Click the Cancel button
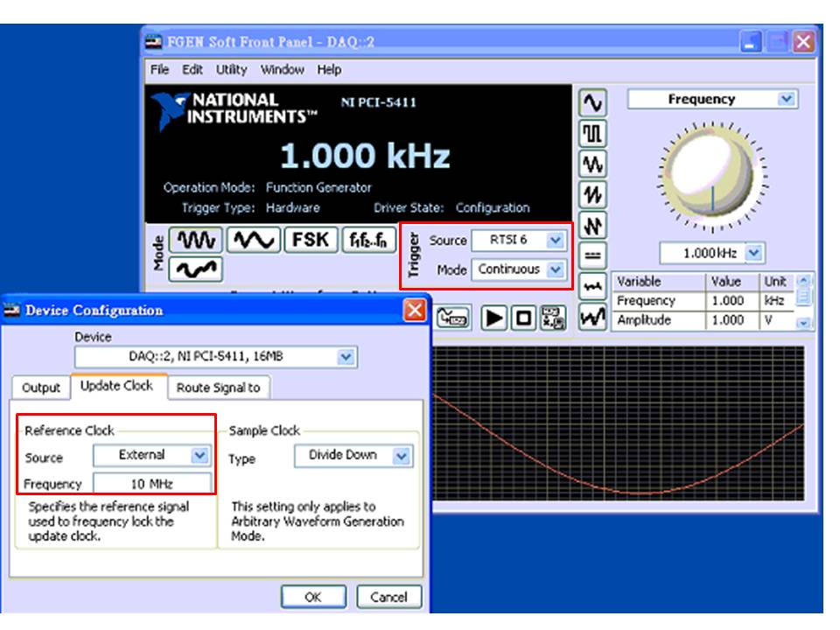The height and width of the screenshot is (630, 840). (388, 597)
